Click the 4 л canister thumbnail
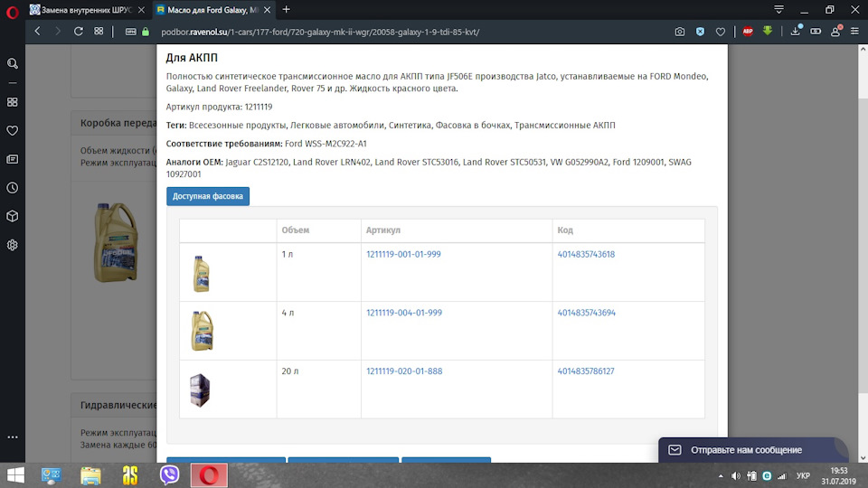 [202, 331]
